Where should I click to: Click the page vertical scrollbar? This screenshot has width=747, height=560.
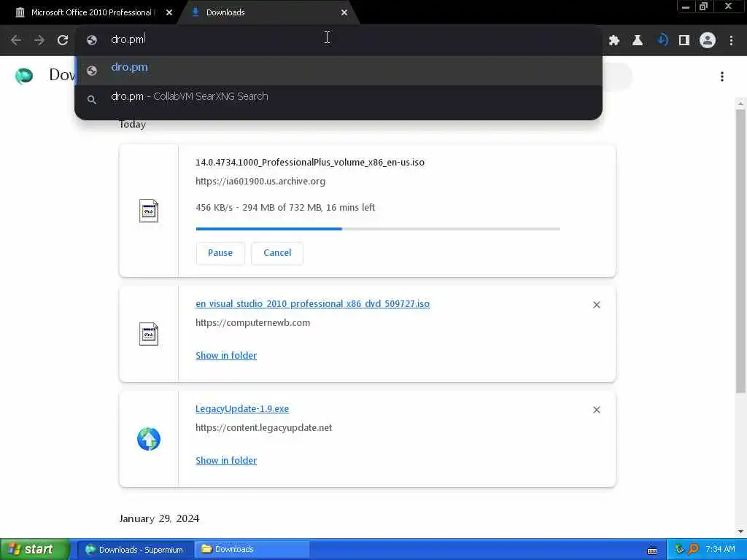(x=741, y=251)
